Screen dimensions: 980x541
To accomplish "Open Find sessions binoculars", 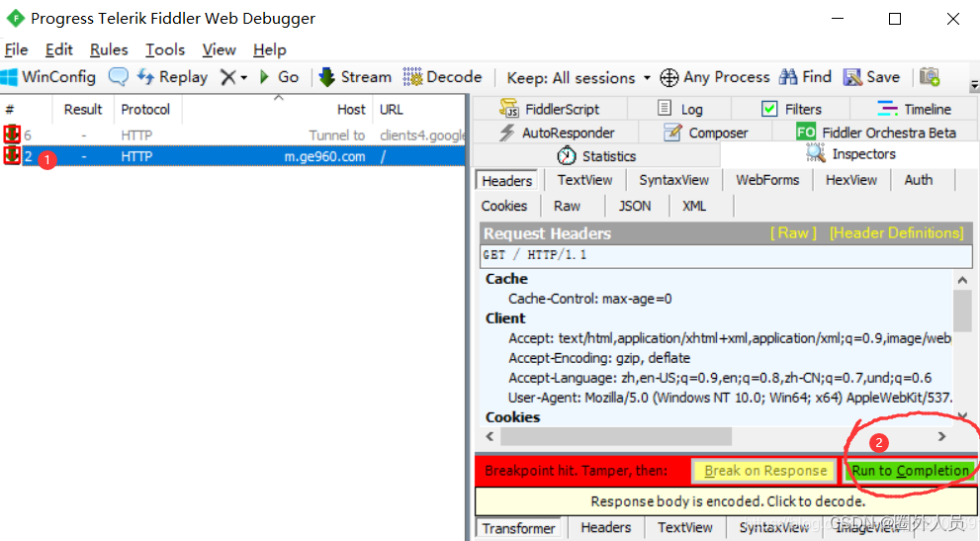I will [x=805, y=77].
